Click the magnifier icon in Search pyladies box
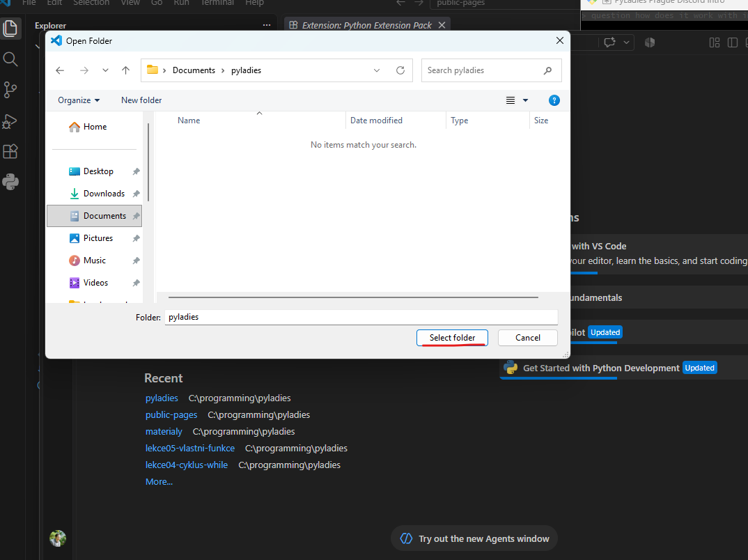Viewport: 748px width, 560px height. click(547, 70)
